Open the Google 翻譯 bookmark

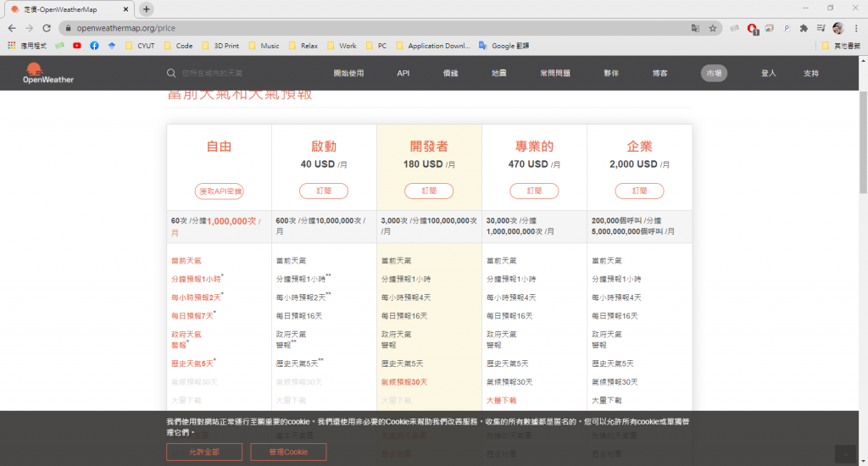pyautogui.click(x=504, y=46)
